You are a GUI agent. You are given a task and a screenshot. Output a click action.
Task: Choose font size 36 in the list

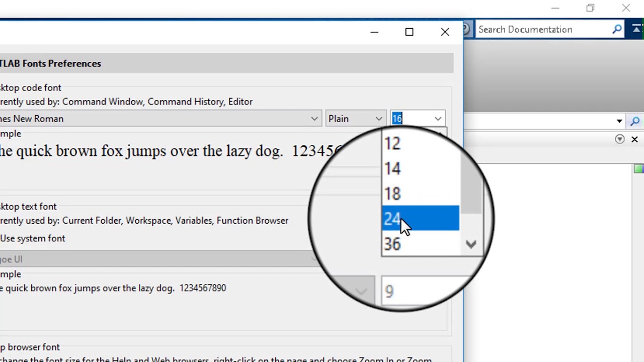click(x=421, y=244)
